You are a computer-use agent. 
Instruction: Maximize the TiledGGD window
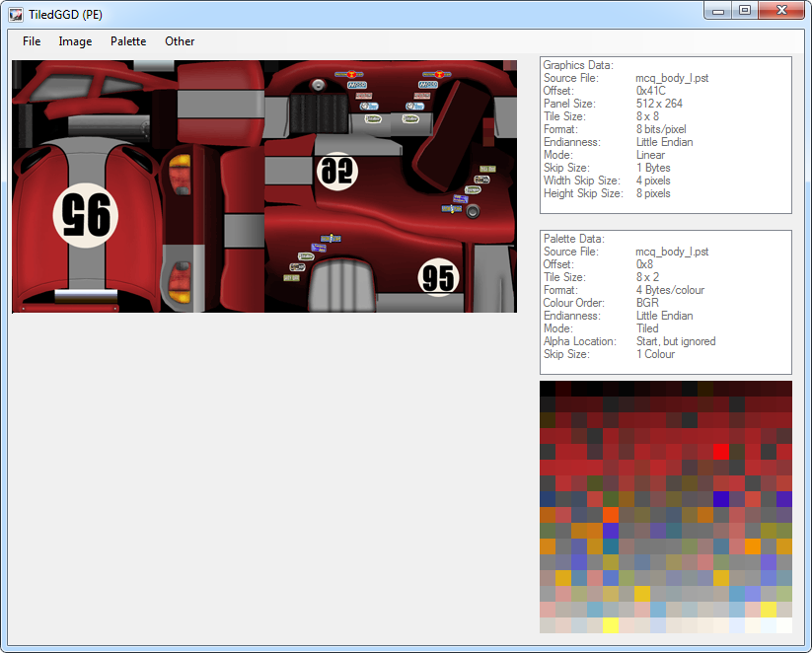[x=745, y=11]
